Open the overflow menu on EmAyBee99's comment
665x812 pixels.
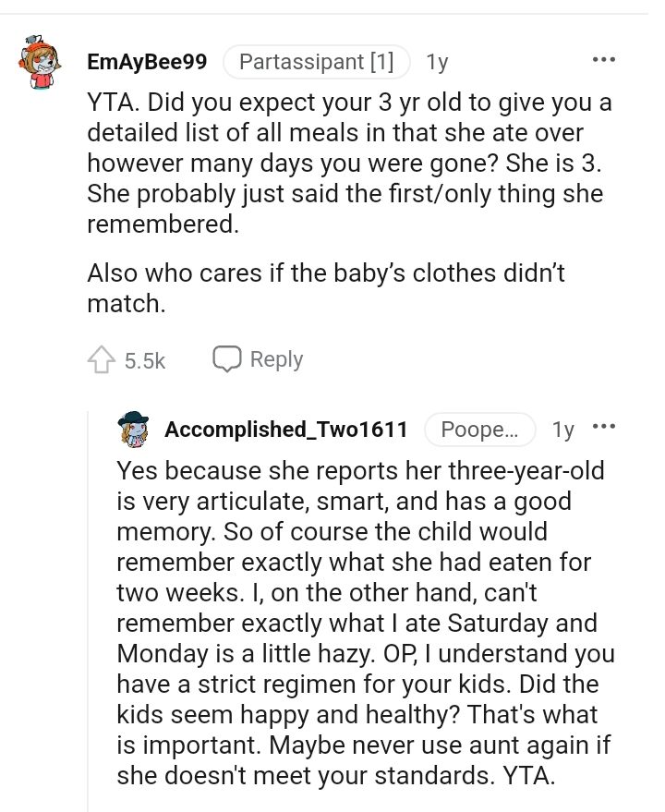[x=603, y=58]
